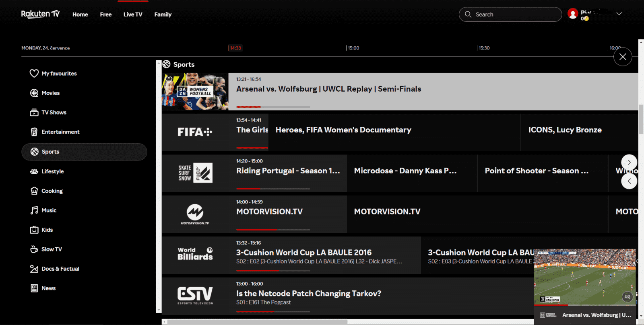Unmute the mini player sound
This screenshot has height=325, width=644.
(x=627, y=297)
